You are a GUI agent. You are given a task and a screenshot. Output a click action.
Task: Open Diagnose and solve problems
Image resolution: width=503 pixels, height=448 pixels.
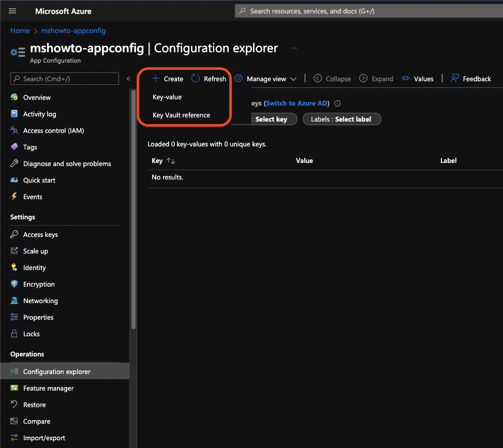[x=67, y=163]
